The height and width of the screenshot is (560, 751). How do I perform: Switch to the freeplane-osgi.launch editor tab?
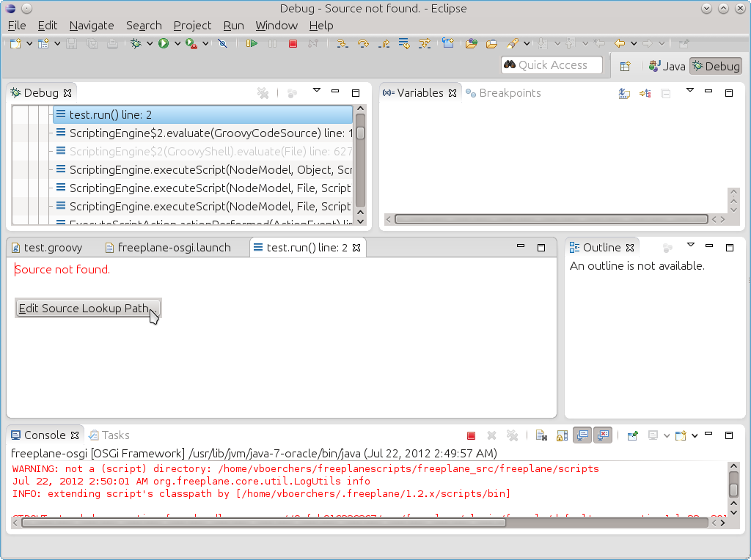coord(174,248)
